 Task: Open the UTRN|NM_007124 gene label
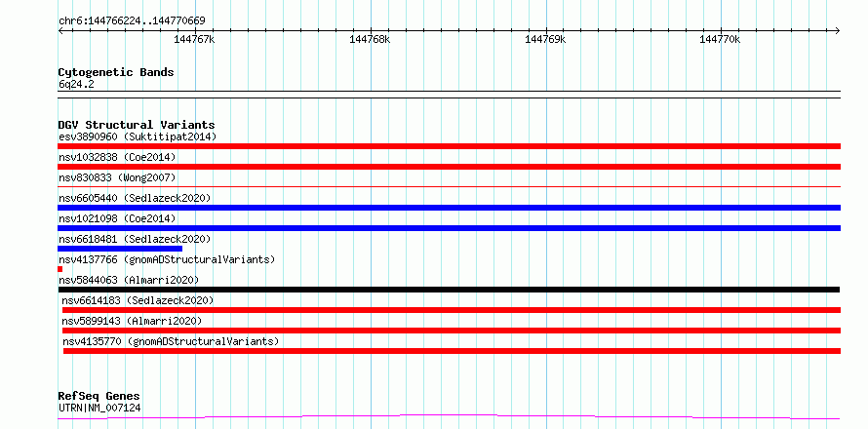pyautogui.click(x=99, y=408)
